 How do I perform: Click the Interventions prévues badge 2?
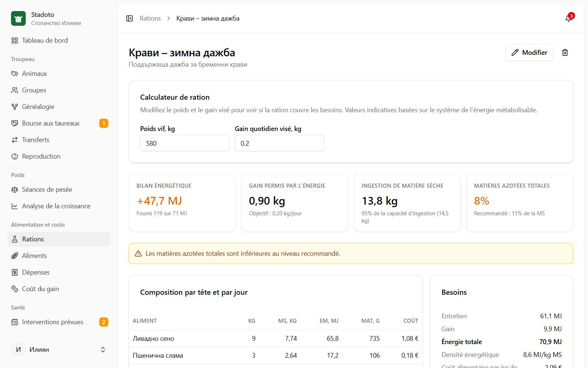point(104,322)
